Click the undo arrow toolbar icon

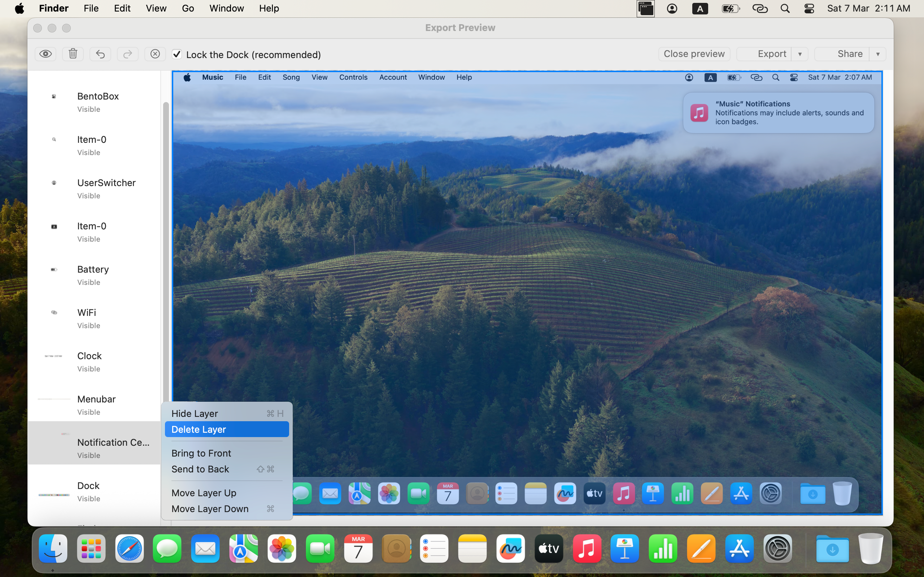pos(100,54)
